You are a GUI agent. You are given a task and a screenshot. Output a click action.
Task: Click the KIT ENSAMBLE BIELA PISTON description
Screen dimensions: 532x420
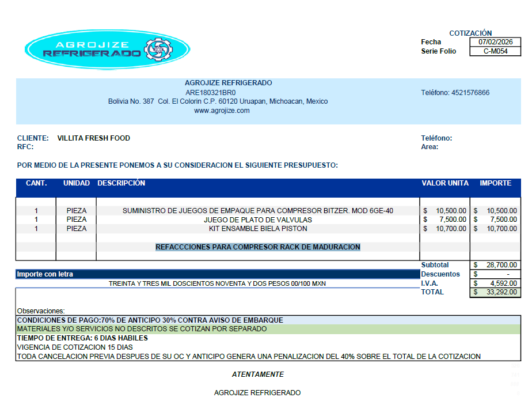coord(257,229)
